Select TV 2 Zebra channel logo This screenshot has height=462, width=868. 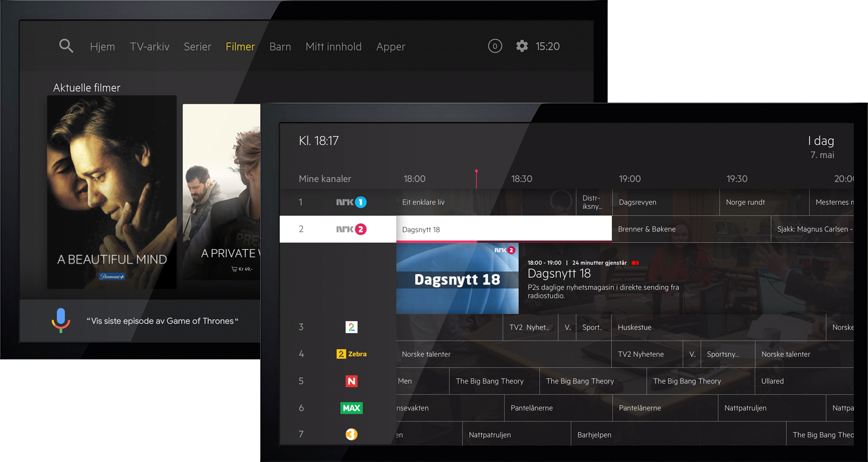click(x=351, y=354)
